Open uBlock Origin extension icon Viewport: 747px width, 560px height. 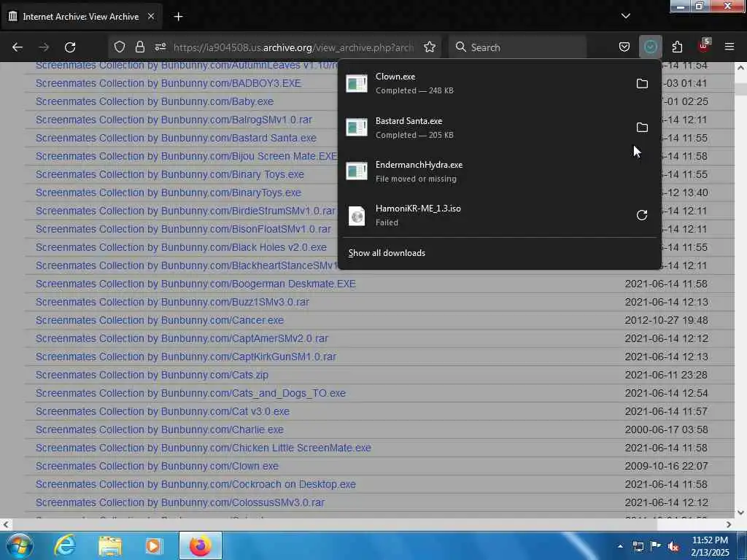pyautogui.click(x=704, y=46)
